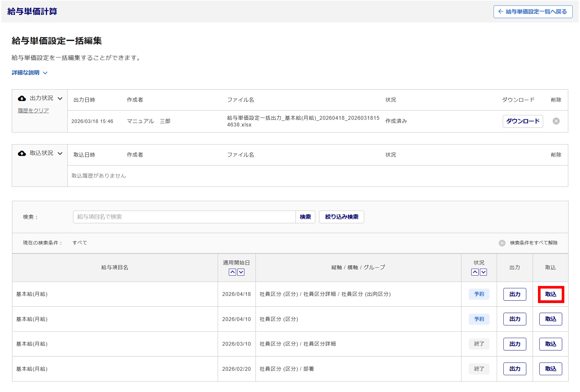Click the cloud icon beside 取込状況

(22, 153)
